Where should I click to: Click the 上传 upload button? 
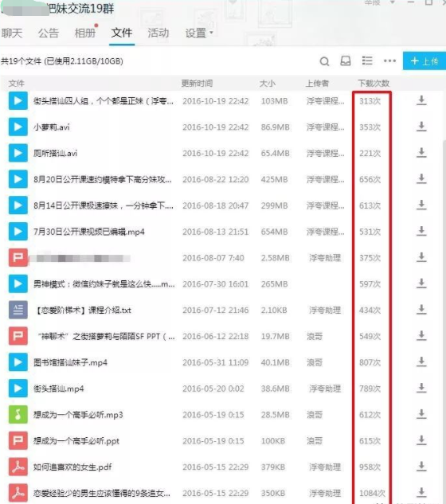[x=424, y=61]
